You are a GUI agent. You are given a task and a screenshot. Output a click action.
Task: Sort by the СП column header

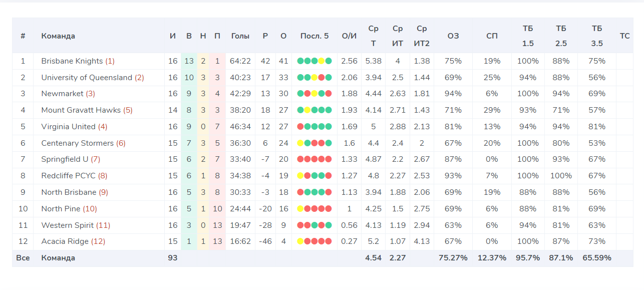492,36
